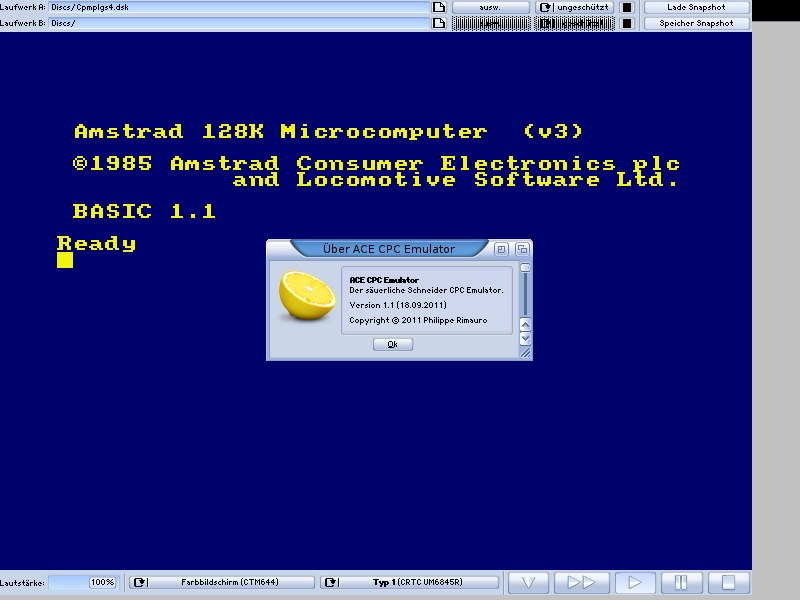The image size is (800, 600).
Task: Click the black drive indicator for Laufwerk A
Action: coord(627,7)
